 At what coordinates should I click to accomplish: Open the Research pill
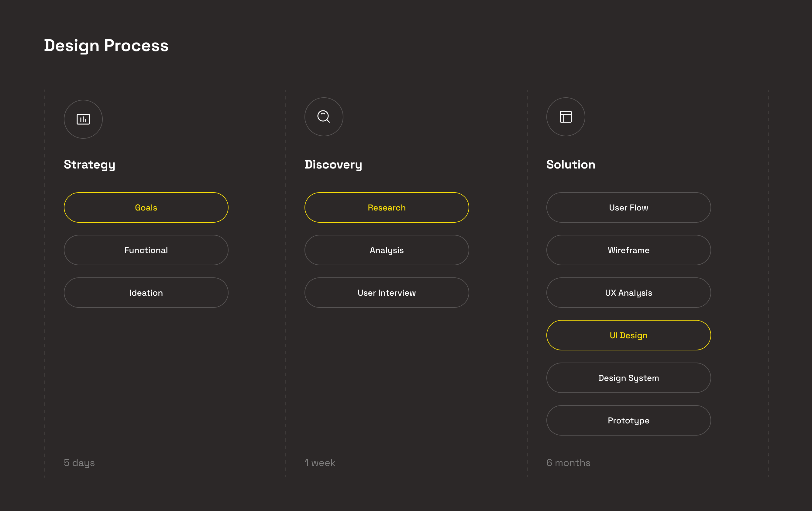(387, 207)
